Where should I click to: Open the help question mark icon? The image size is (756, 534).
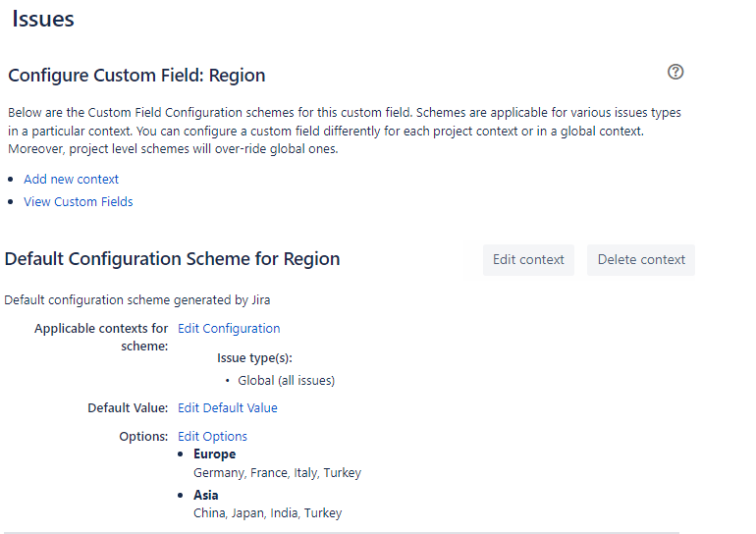[675, 72]
